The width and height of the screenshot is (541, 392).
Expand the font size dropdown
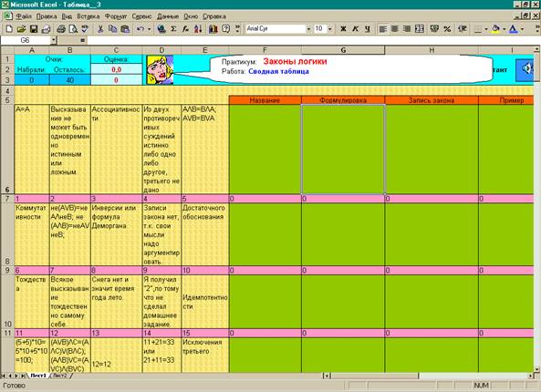[330, 29]
